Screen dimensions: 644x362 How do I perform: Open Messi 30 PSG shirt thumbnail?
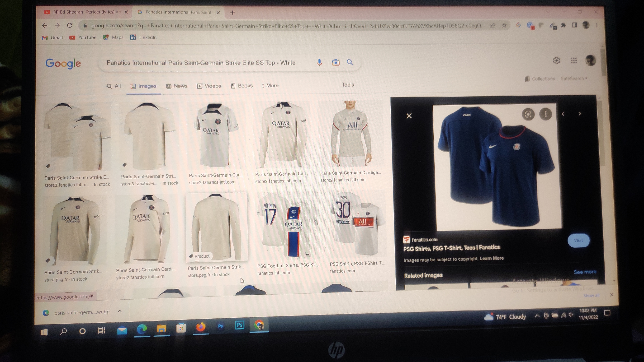tap(358, 224)
